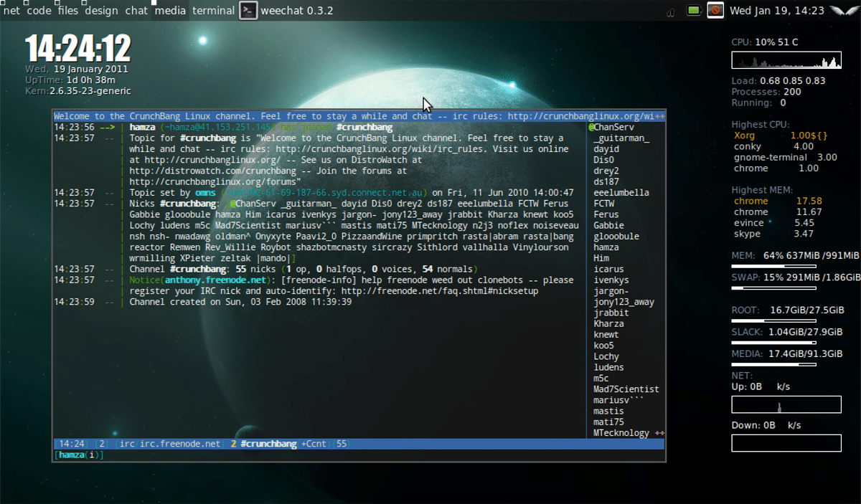This screenshot has height=504, width=861.
Task: Select jargon- in the nick list
Action: pyautogui.click(x=611, y=291)
